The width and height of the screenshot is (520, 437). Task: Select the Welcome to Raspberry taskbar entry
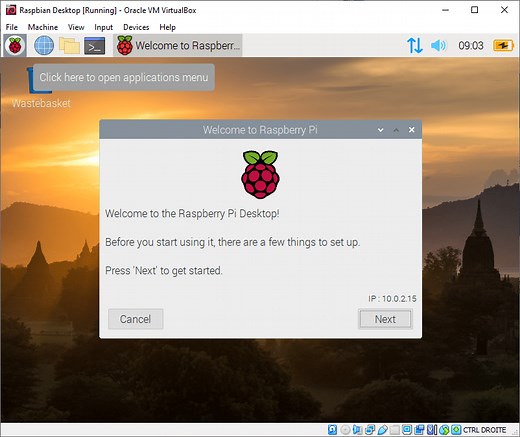coord(178,45)
